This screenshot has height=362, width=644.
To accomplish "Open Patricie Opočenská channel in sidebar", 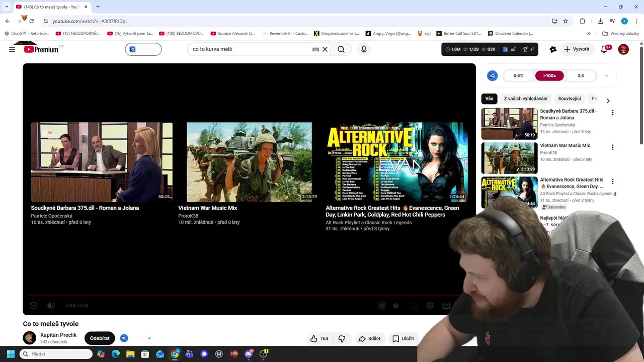I will pyautogui.click(x=557, y=125).
